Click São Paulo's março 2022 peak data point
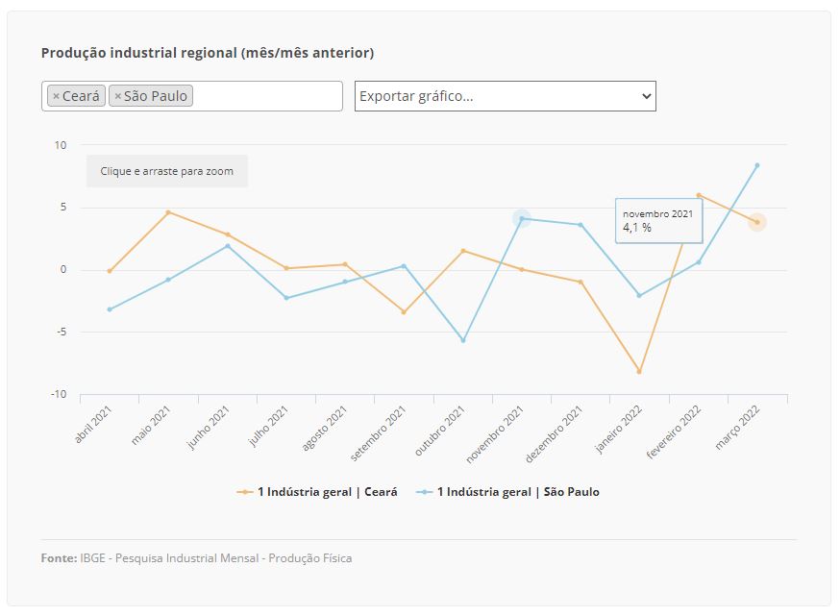 pos(757,165)
